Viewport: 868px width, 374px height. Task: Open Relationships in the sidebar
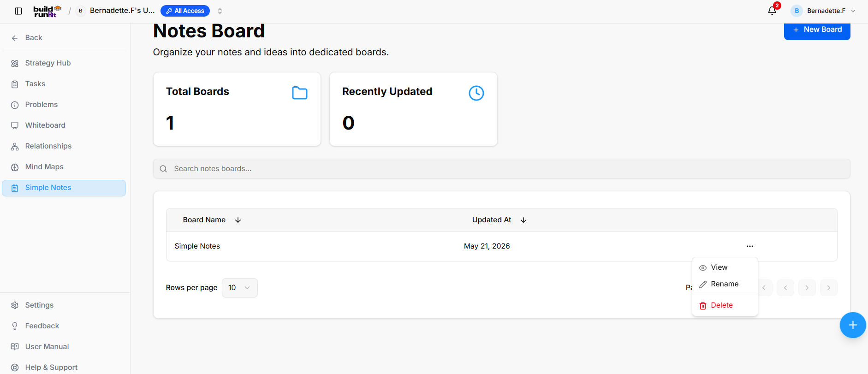(64, 146)
